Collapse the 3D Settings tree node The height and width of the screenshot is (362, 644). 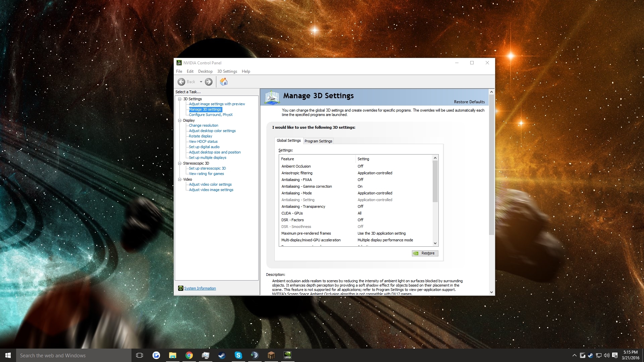[180, 99]
